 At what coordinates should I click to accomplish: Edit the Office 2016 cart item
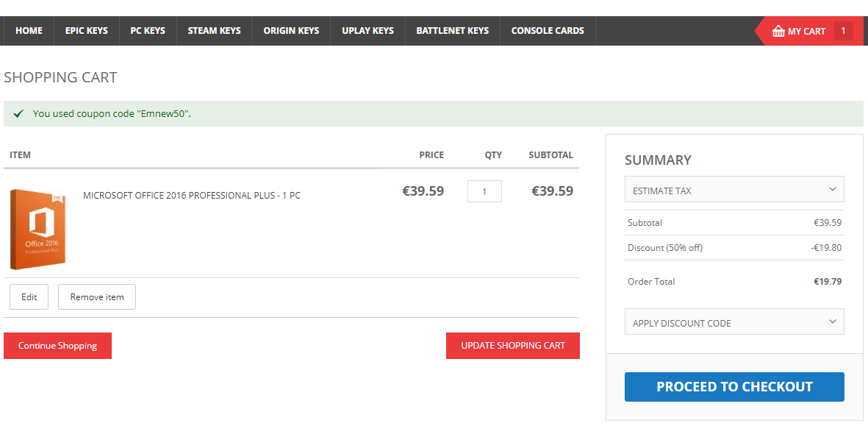coord(29,297)
